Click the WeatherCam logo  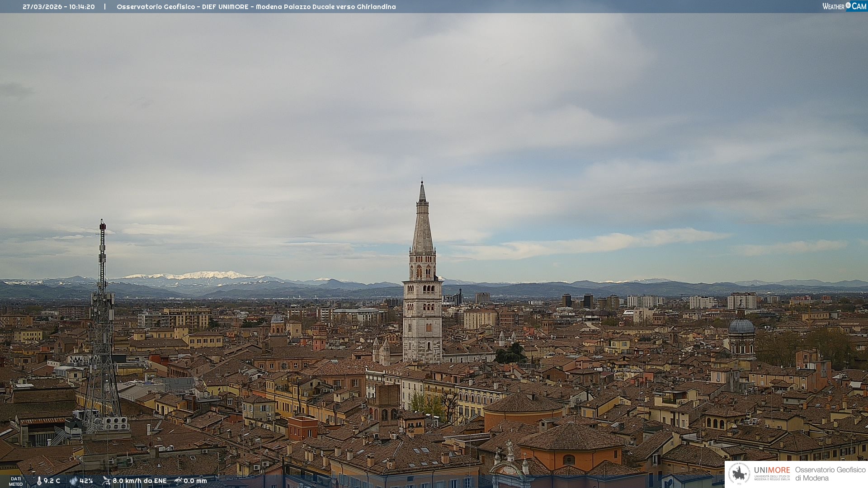(844, 6)
